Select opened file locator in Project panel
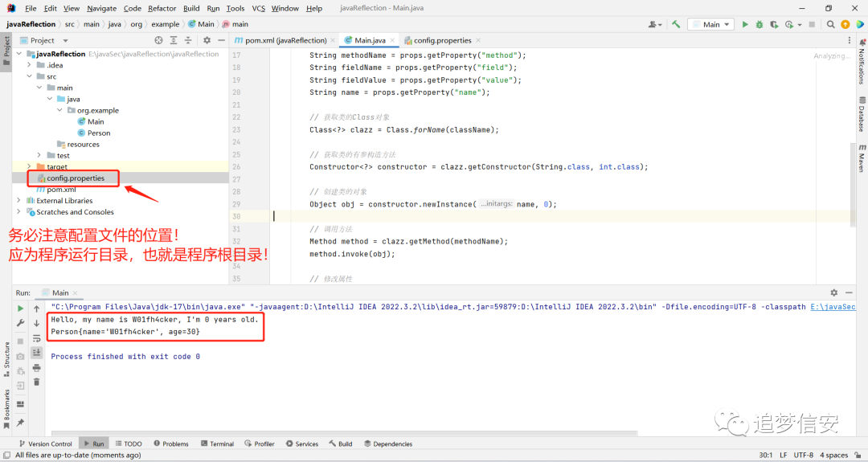This screenshot has width=868, height=462. (159, 40)
